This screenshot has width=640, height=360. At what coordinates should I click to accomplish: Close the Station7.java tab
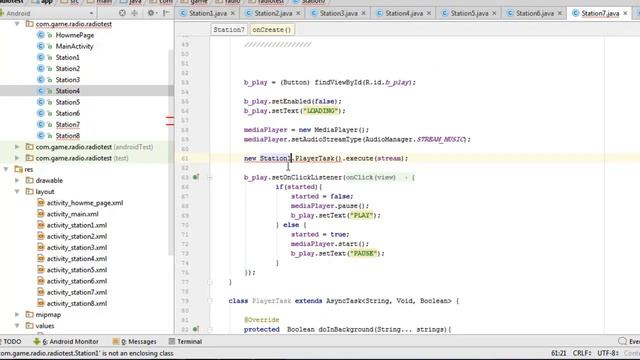click(625, 13)
